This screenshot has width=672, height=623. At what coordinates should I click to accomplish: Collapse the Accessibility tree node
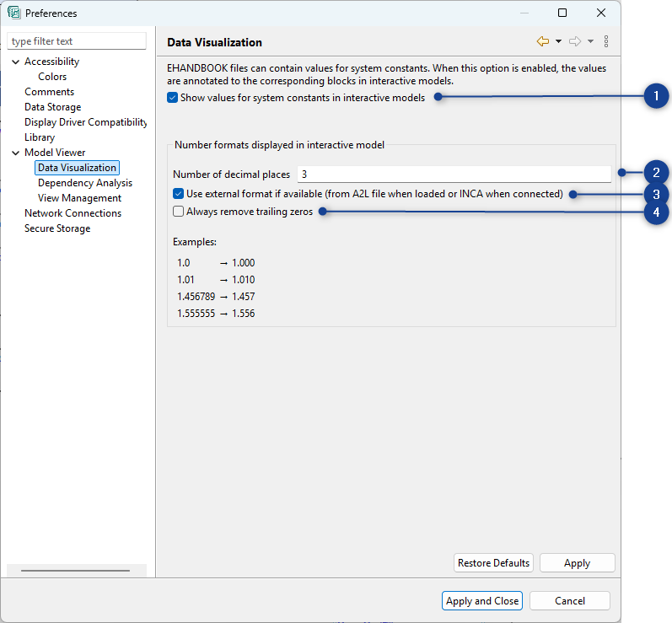(16, 62)
